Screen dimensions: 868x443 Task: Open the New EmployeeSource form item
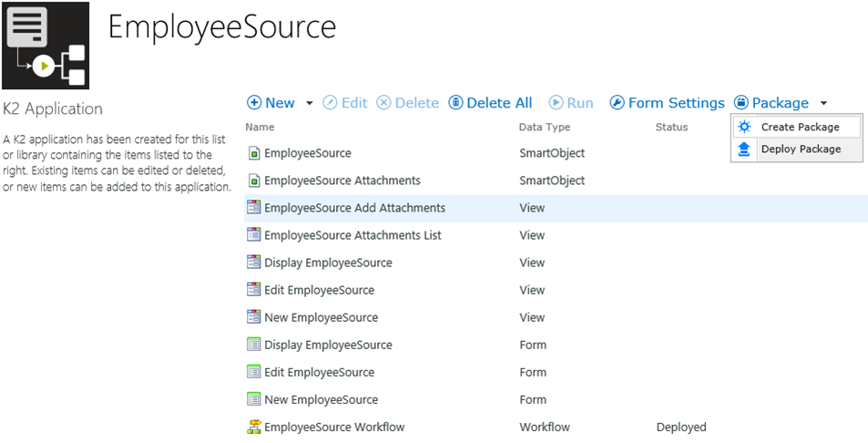coord(321,399)
